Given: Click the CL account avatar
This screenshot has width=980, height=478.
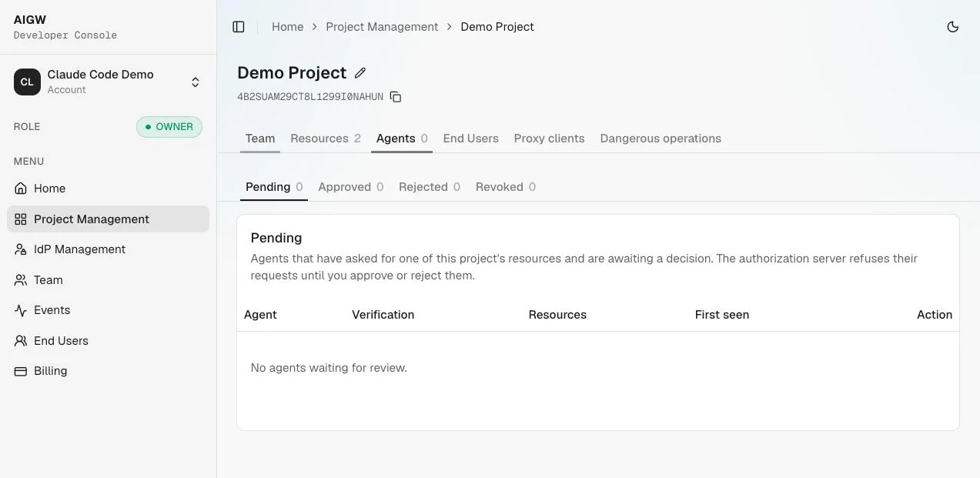Looking at the screenshot, I should point(27,82).
